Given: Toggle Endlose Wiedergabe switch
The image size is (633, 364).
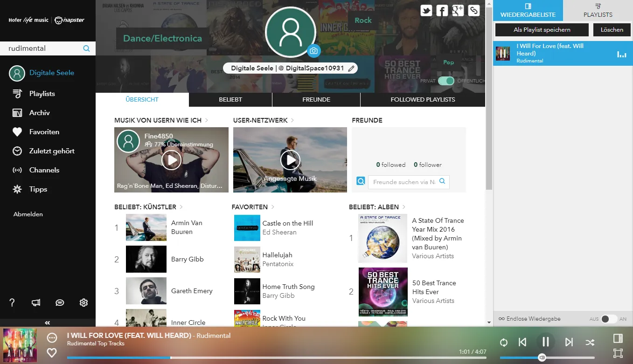Looking at the screenshot, I should coord(608,319).
